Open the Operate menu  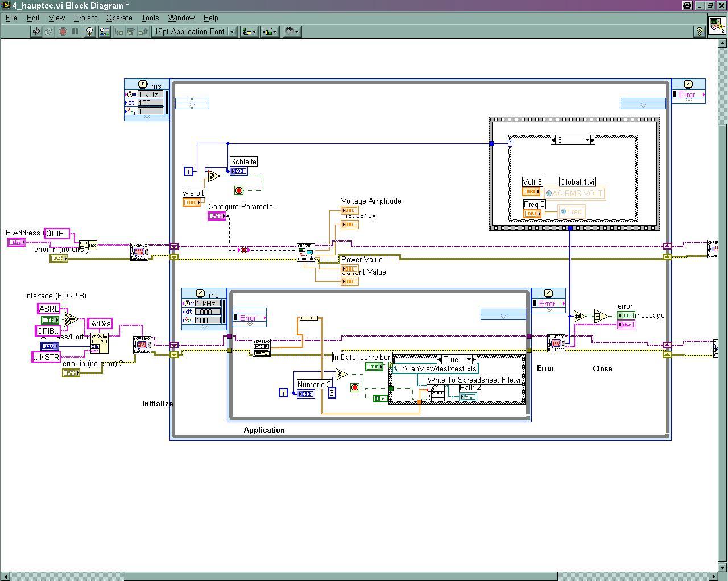119,18
